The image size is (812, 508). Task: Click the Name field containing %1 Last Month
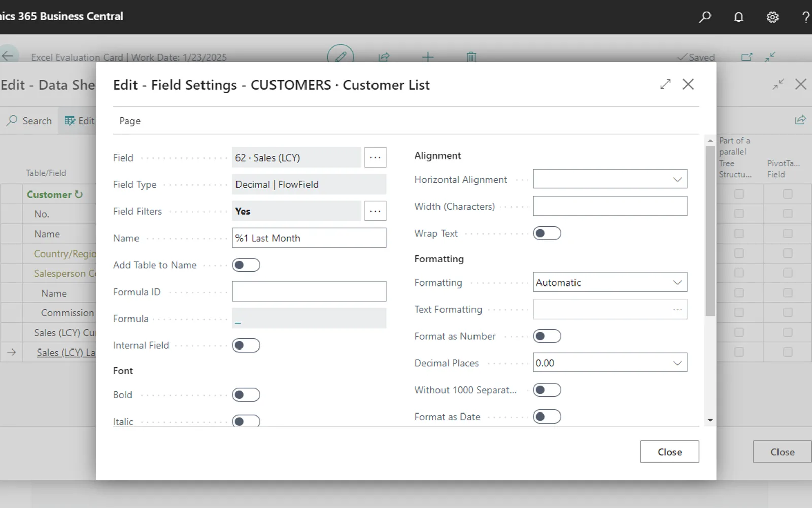[x=309, y=238]
